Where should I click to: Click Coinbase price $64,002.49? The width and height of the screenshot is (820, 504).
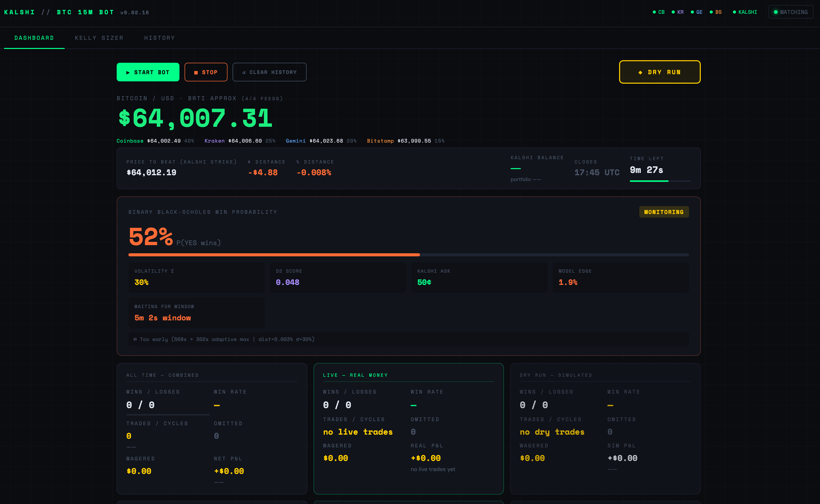pos(164,141)
